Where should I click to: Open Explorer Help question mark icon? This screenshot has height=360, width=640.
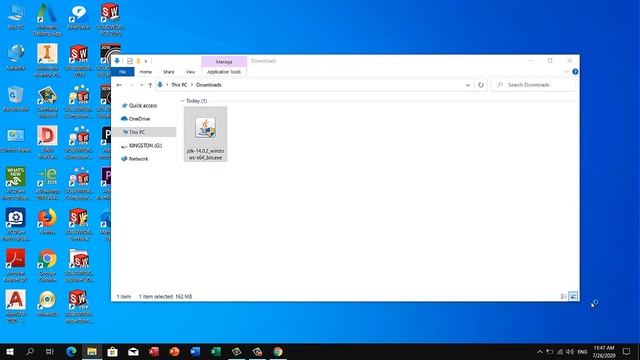575,72
